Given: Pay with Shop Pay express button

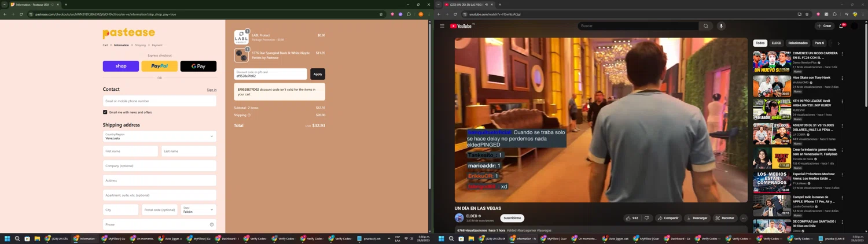Looking at the screenshot, I should coord(121,66).
